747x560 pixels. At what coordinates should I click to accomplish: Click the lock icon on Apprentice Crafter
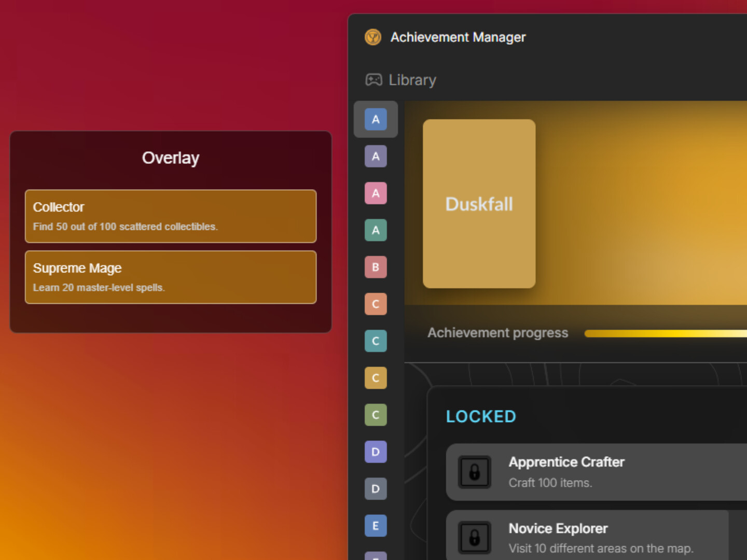click(x=474, y=472)
